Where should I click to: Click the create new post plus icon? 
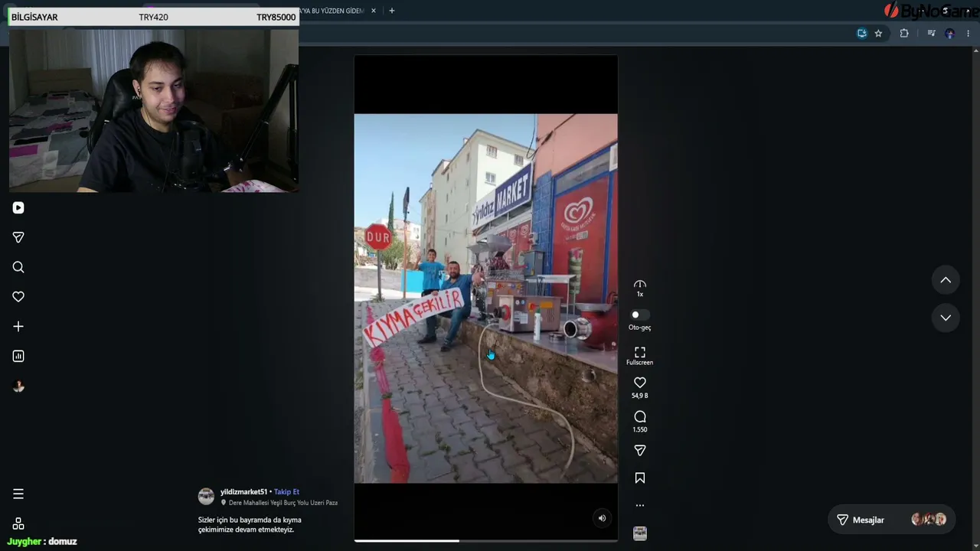(18, 327)
